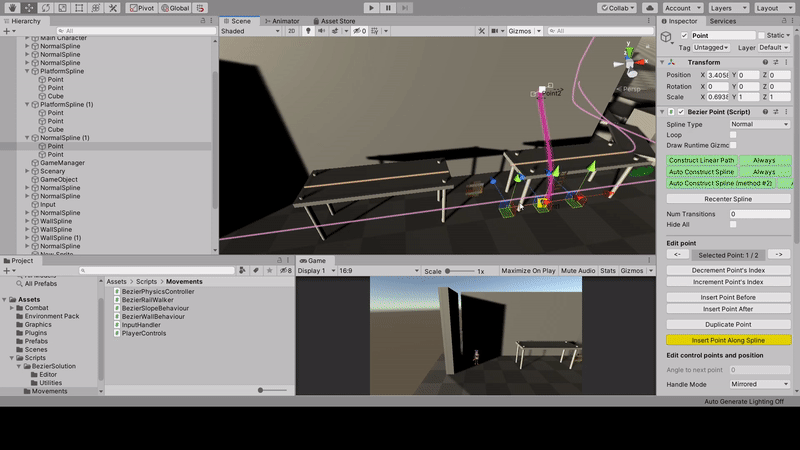Click Insert Point Along Spline button
800x450 pixels.
pyautogui.click(x=728, y=340)
